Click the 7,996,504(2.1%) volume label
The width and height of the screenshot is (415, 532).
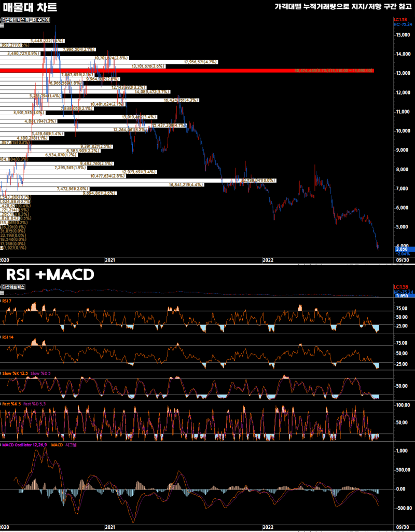(79, 49)
